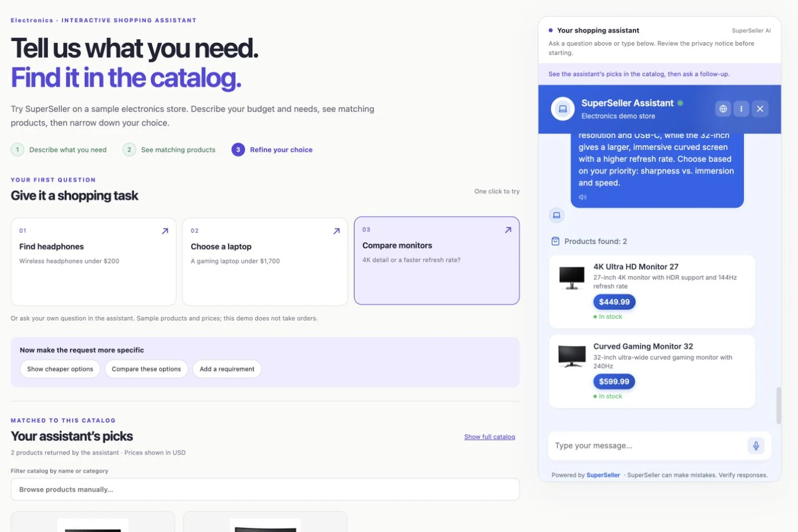Click the One click to try text

pos(497,191)
